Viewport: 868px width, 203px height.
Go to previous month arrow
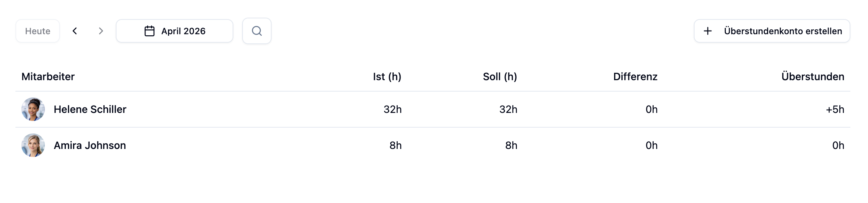click(75, 31)
